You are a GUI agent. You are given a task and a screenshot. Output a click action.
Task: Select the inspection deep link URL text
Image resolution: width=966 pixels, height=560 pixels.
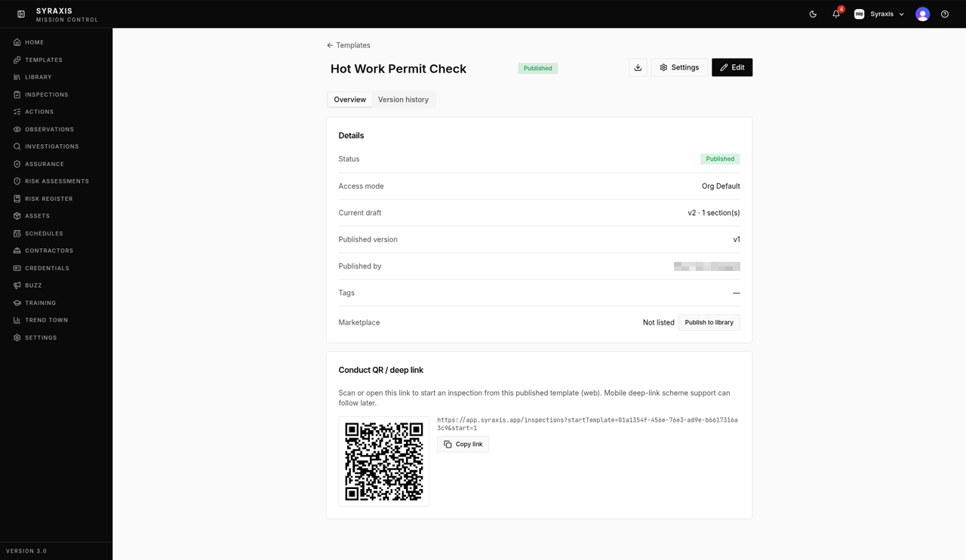click(x=587, y=423)
